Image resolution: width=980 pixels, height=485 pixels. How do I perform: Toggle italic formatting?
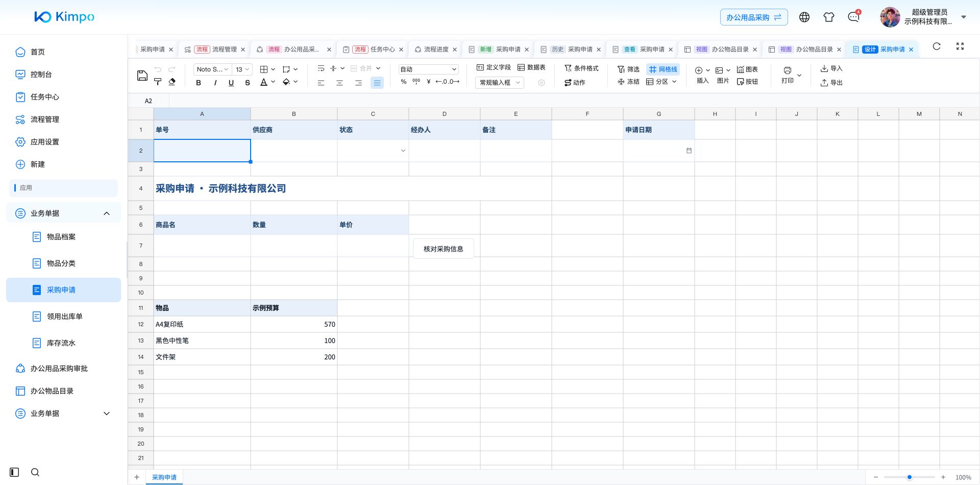[x=215, y=83]
